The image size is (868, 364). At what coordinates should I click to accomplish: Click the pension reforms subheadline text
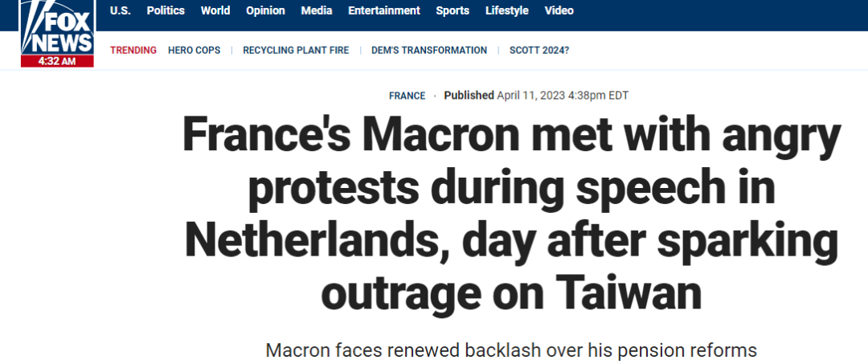(x=511, y=351)
